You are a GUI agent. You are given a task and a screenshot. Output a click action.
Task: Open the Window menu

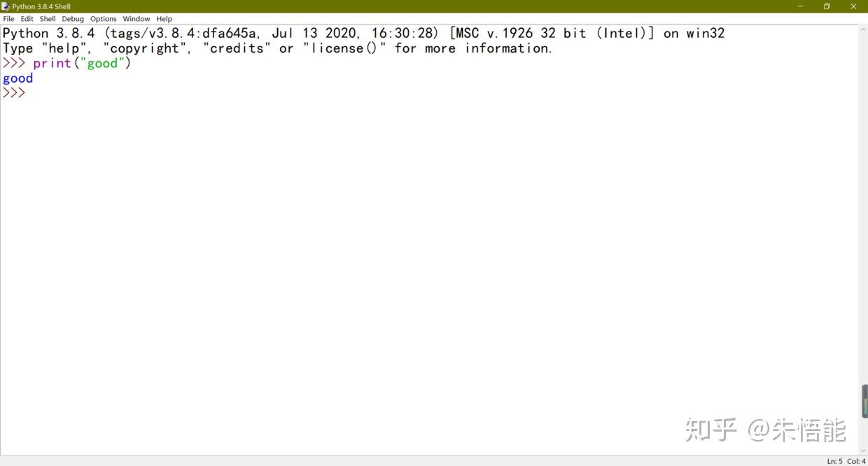point(136,19)
